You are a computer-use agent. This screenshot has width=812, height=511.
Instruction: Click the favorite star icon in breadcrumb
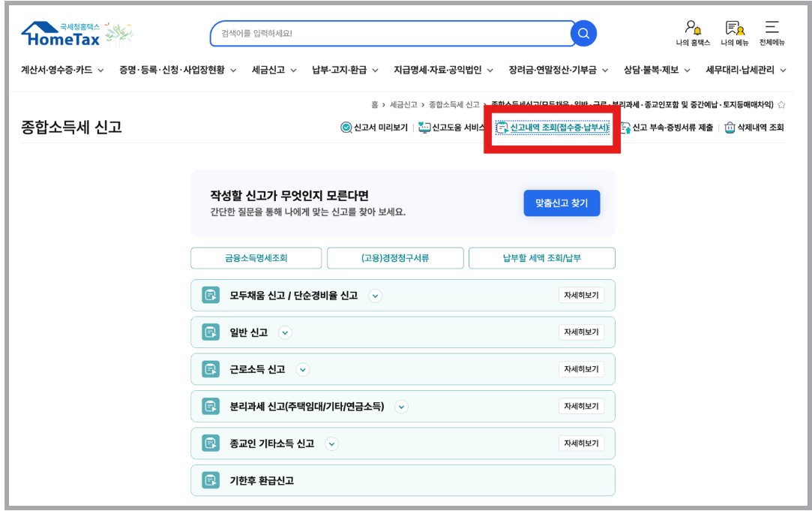pyautogui.click(x=781, y=105)
